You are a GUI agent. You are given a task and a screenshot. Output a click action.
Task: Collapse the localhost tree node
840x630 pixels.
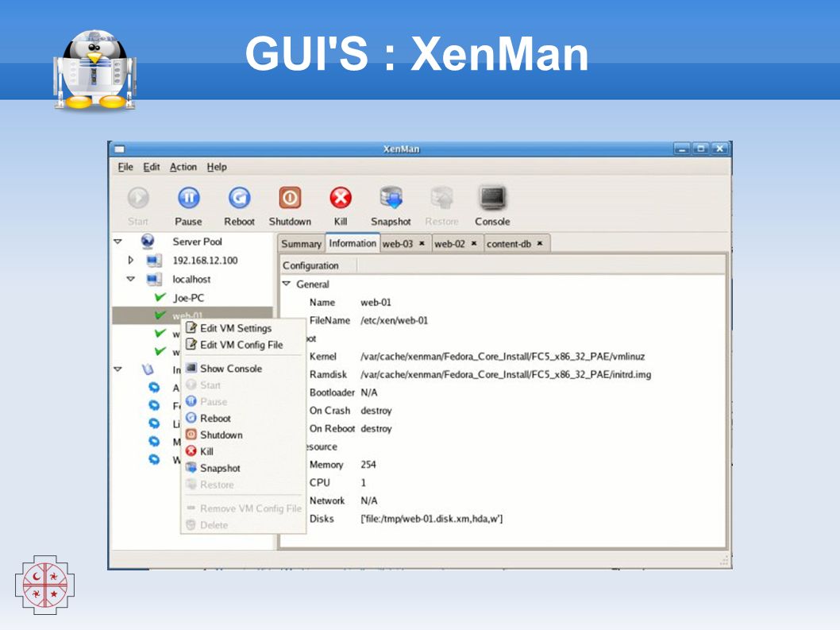pyautogui.click(x=131, y=279)
